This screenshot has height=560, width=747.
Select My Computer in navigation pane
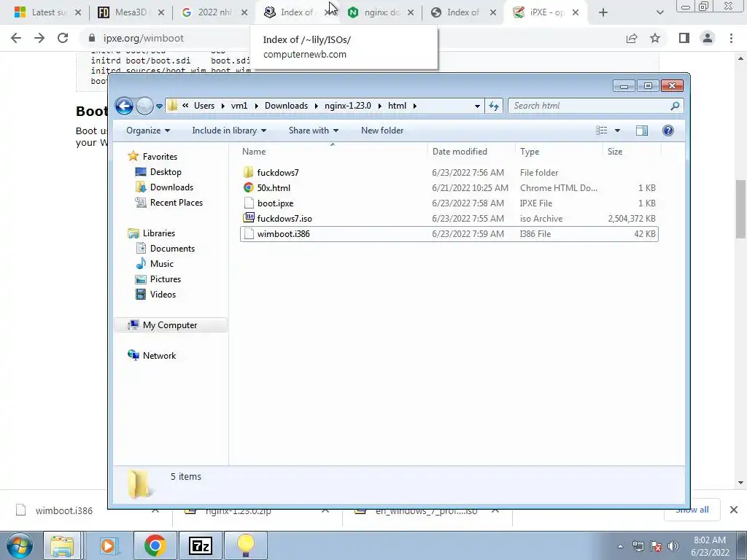[x=171, y=325]
